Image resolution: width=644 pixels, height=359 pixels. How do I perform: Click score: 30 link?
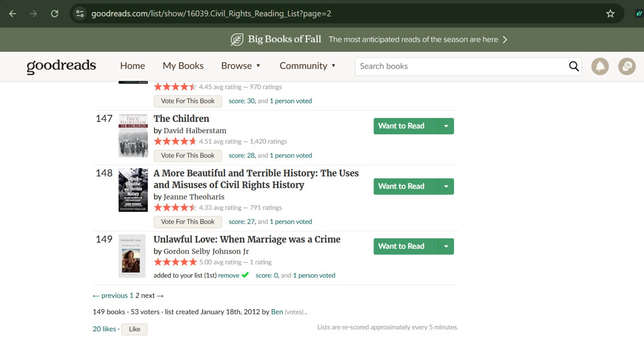(242, 101)
